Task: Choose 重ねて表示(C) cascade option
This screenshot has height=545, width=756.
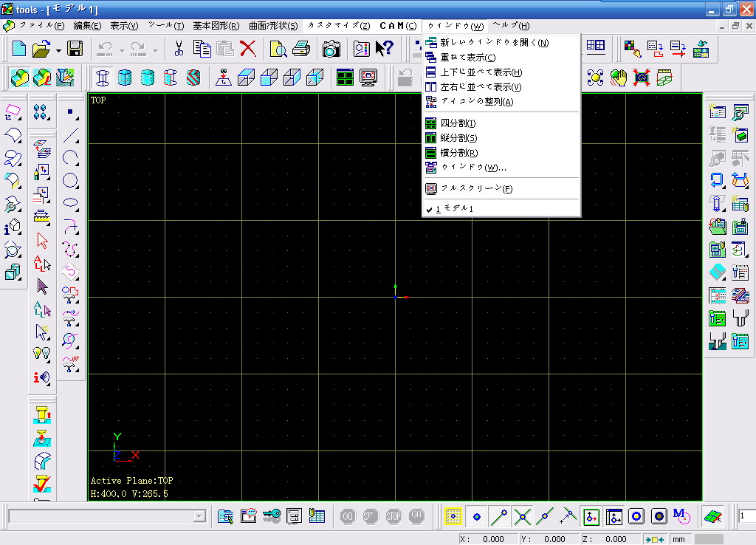Action: click(x=501, y=58)
